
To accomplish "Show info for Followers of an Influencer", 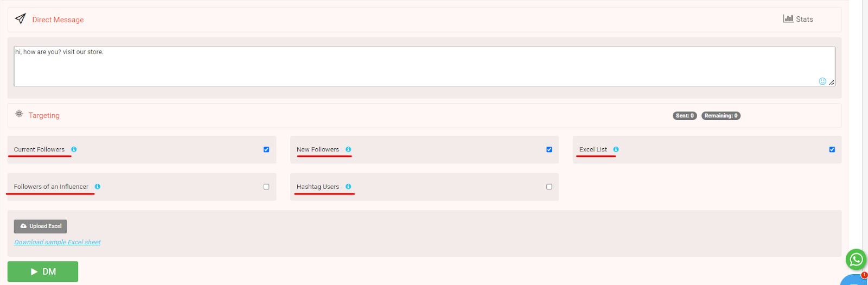I will click(98, 187).
